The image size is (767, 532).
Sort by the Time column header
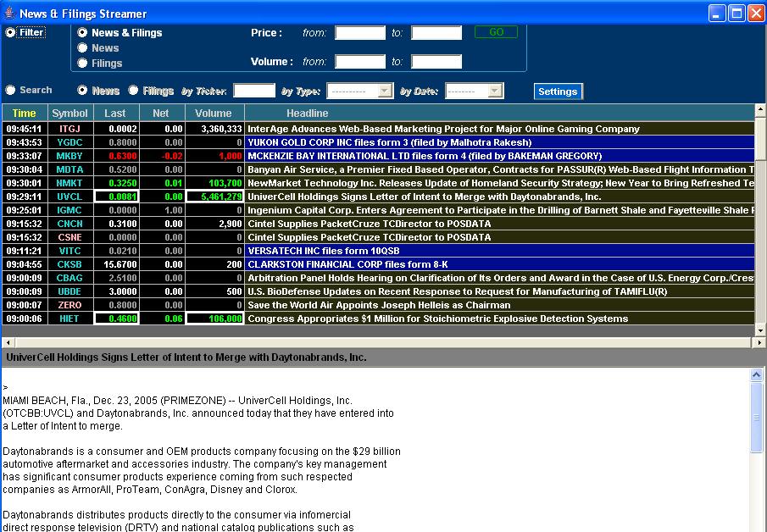tap(25, 113)
